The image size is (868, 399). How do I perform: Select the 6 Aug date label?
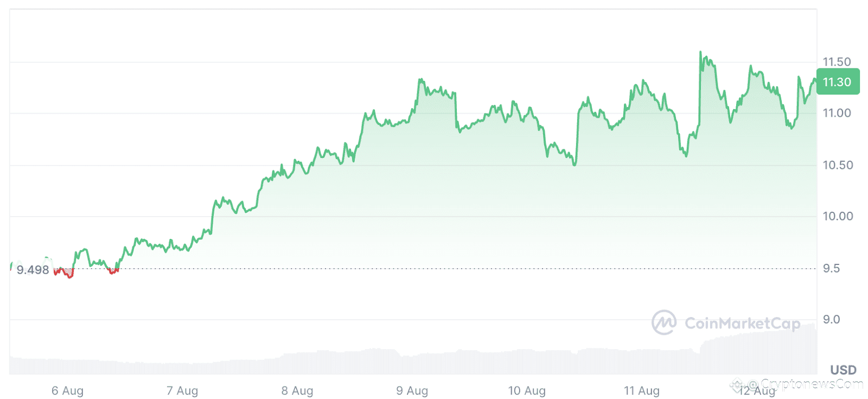[67, 390]
